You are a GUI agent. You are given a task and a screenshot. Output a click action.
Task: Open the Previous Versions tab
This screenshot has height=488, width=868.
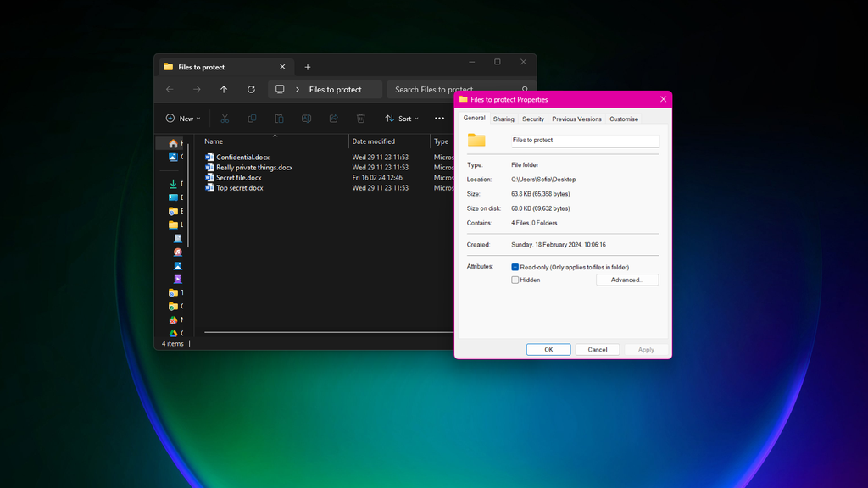(x=576, y=119)
